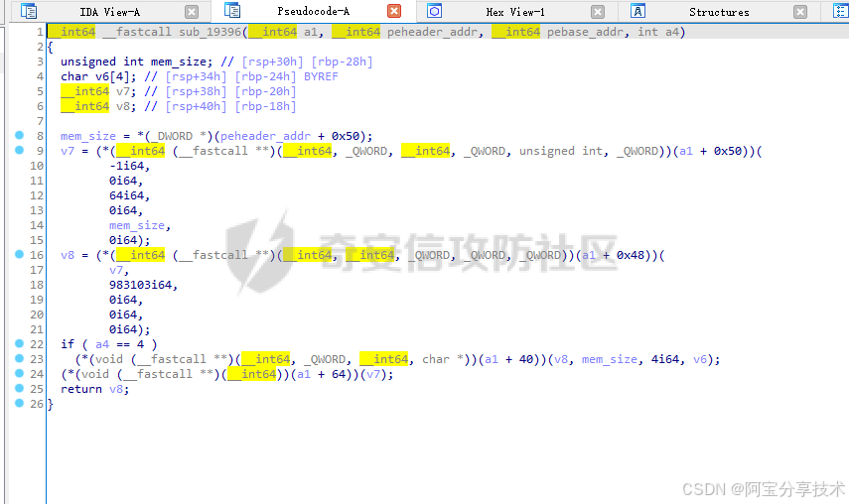849x504 pixels.
Task: Toggle breakpoint dot on line 25
Action: tap(20, 388)
